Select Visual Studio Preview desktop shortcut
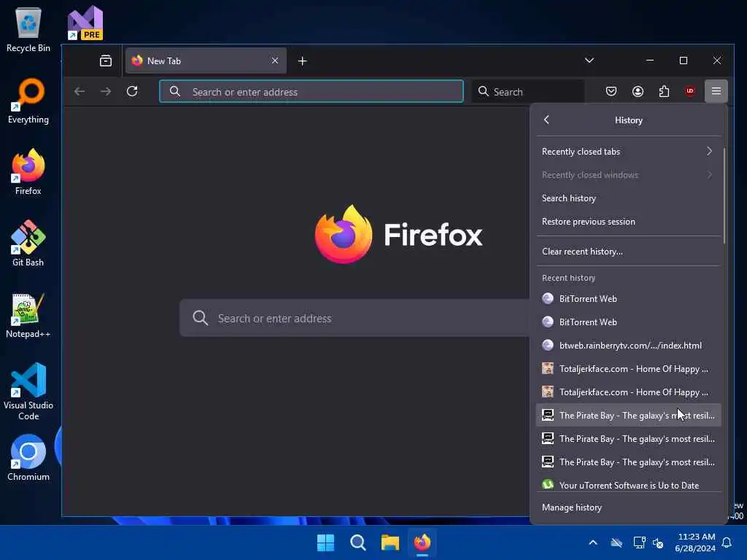This screenshot has height=560, width=747. coord(85,23)
